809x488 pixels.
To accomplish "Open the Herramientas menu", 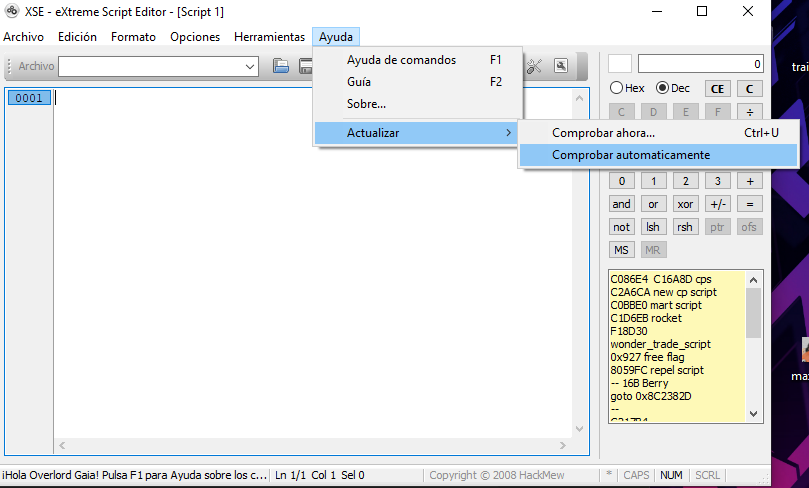I will pyautogui.click(x=269, y=37).
